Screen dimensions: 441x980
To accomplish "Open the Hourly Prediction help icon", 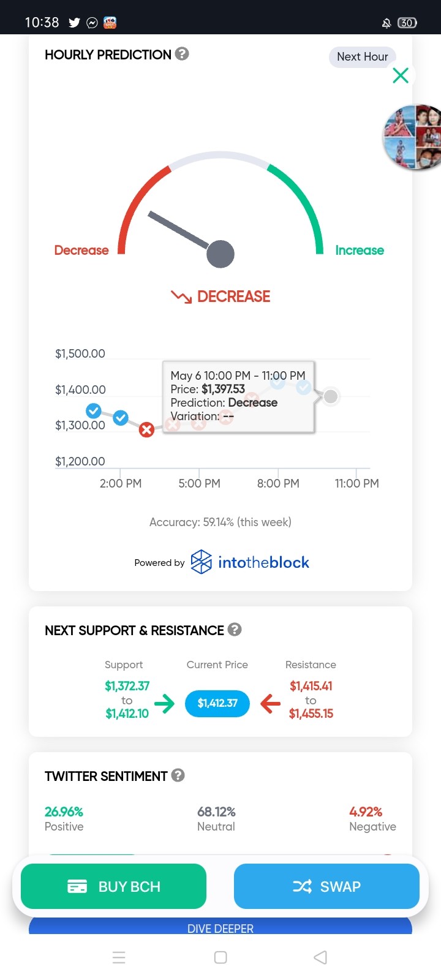I will pyautogui.click(x=182, y=54).
